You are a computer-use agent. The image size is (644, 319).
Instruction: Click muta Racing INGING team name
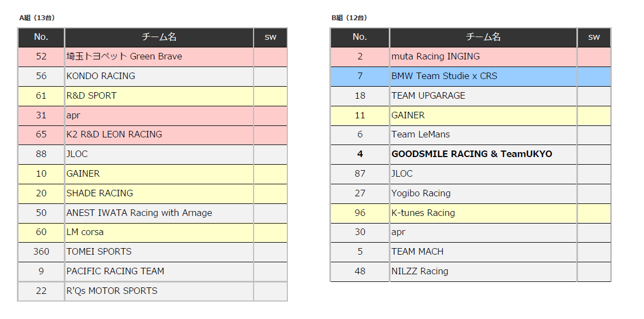tap(436, 57)
